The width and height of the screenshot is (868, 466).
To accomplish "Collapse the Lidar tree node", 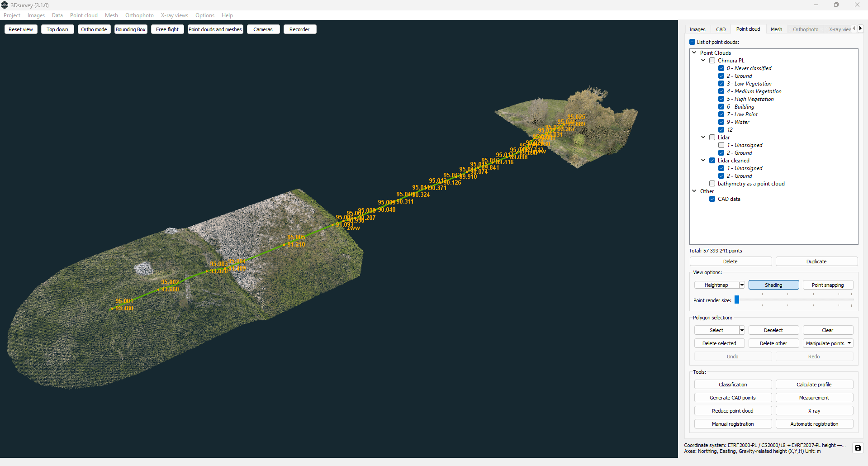I will point(703,137).
